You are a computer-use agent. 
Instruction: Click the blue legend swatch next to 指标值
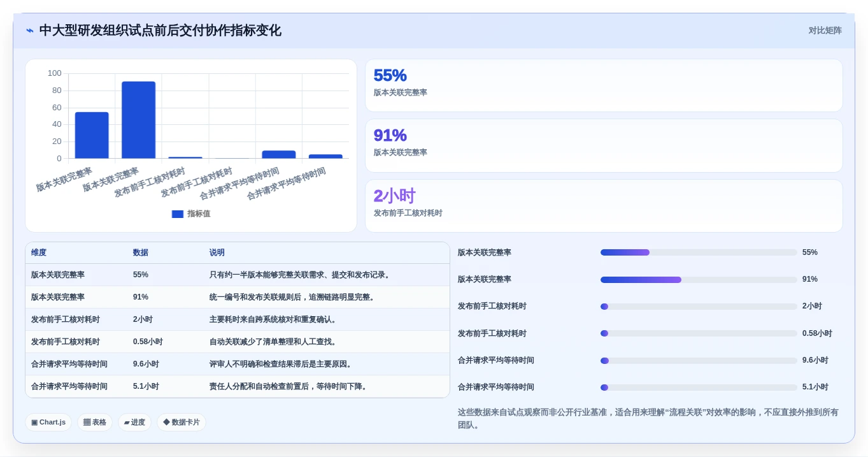pyautogui.click(x=178, y=214)
